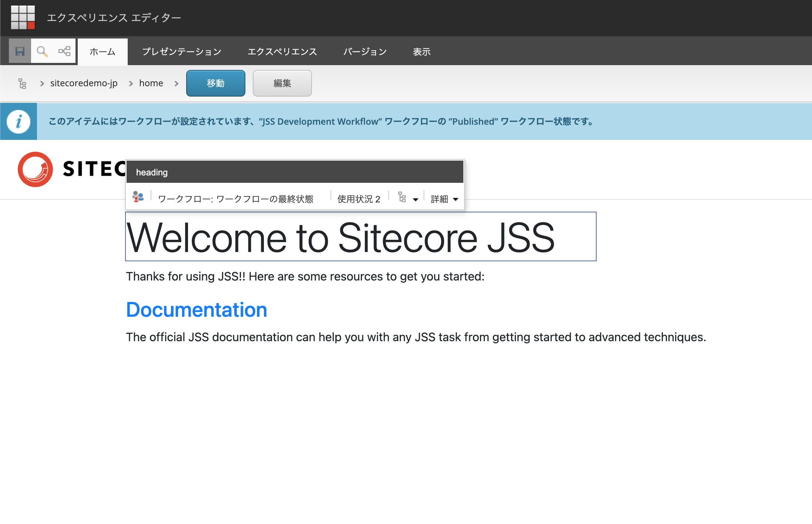Open the Documentation link
This screenshot has width=812, height=524.
pyautogui.click(x=197, y=310)
